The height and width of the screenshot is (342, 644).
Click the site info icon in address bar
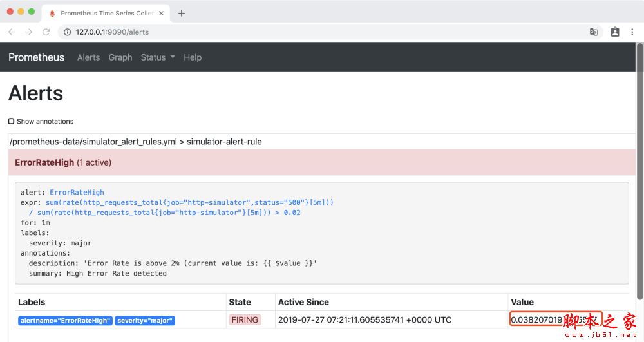coord(67,32)
